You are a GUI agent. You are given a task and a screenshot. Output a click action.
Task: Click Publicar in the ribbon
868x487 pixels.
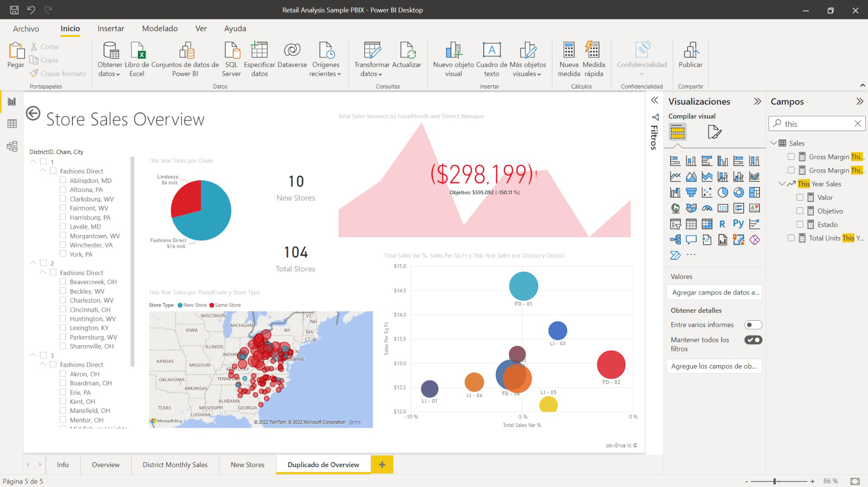[x=690, y=55]
